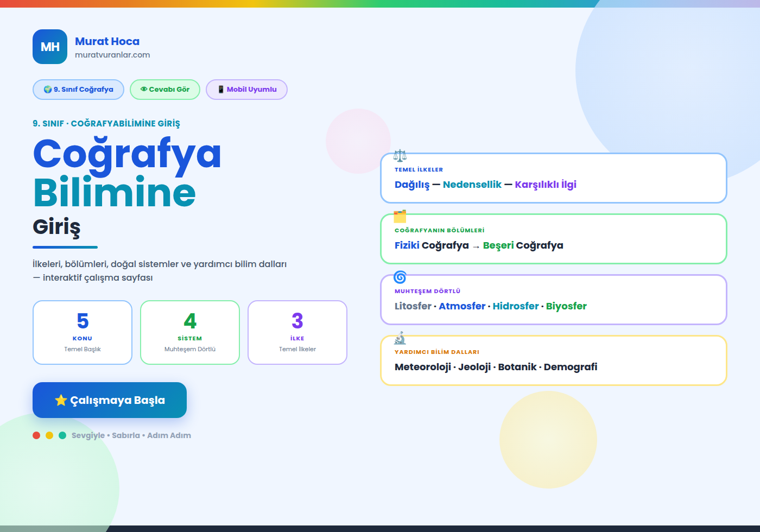Click the word Jeoloji
Image resolution: width=760 pixels, height=532 pixels.
click(474, 367)
